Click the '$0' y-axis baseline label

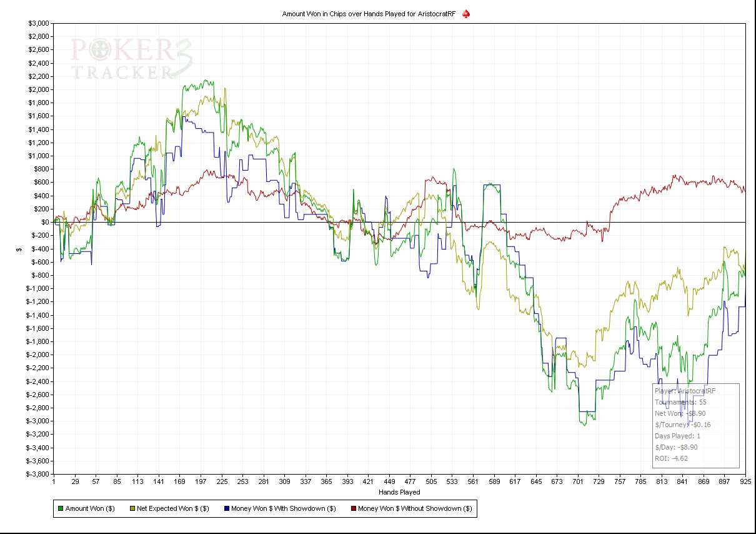45,222
